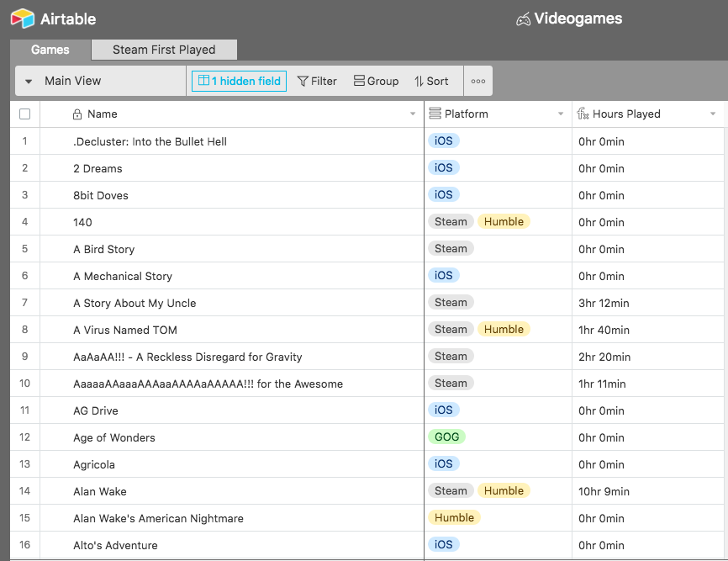Image resolution: width=728 pixels, height=561 pixels.
Task: Click the green GOG tag for Age of Wonders
Action: coord(446,437)
